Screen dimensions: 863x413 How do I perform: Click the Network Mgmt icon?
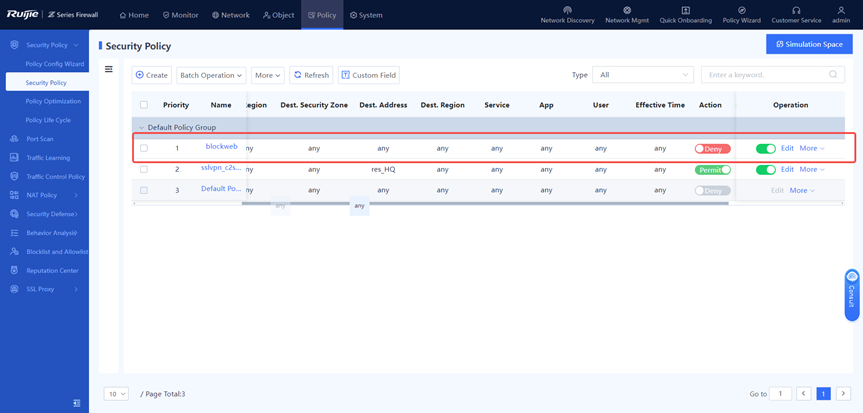tap(627, 10)
